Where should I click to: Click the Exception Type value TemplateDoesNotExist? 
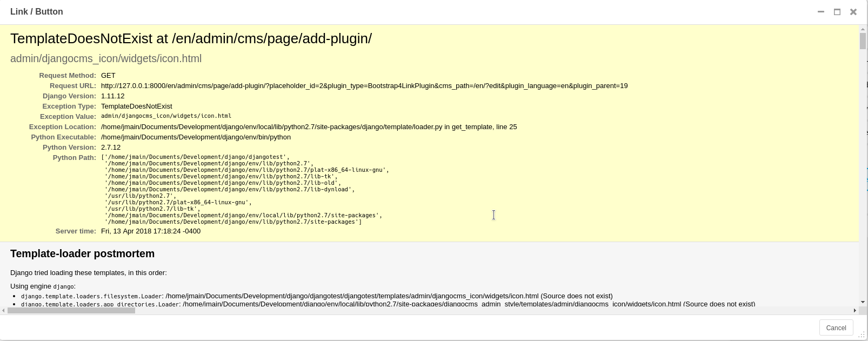137,106
